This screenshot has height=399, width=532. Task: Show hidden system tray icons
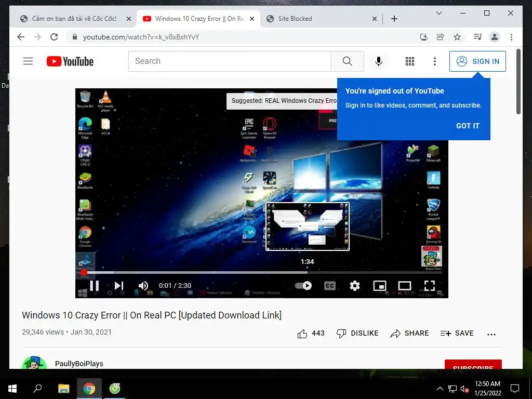click(440, 389)
